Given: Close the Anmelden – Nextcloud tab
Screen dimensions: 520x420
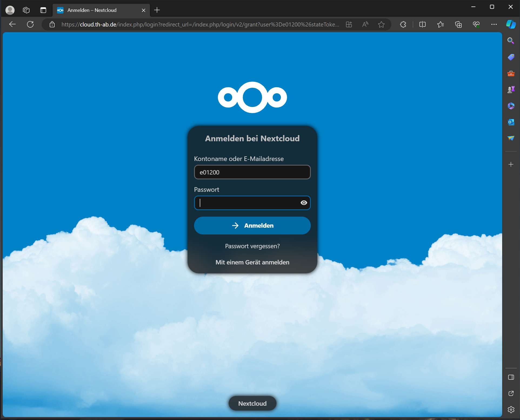Looking at the screenshot, I should tap(144, 10).
